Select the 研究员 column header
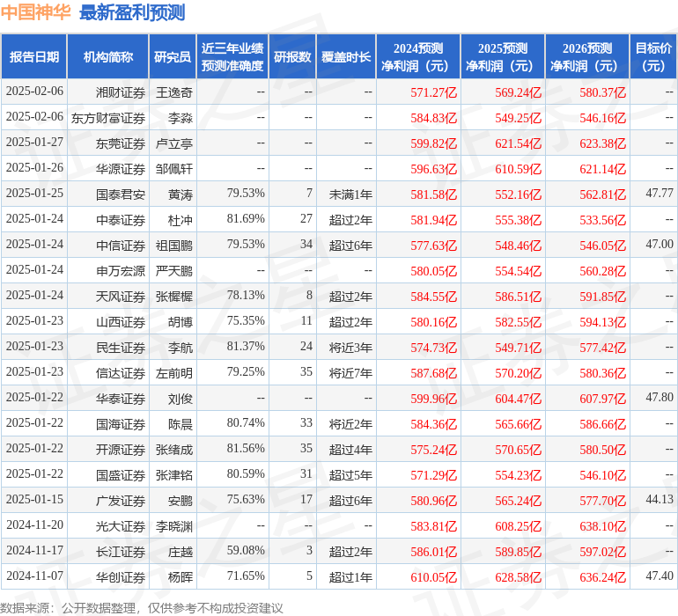This screenshot has height=616, width=678. coord(173,56)
